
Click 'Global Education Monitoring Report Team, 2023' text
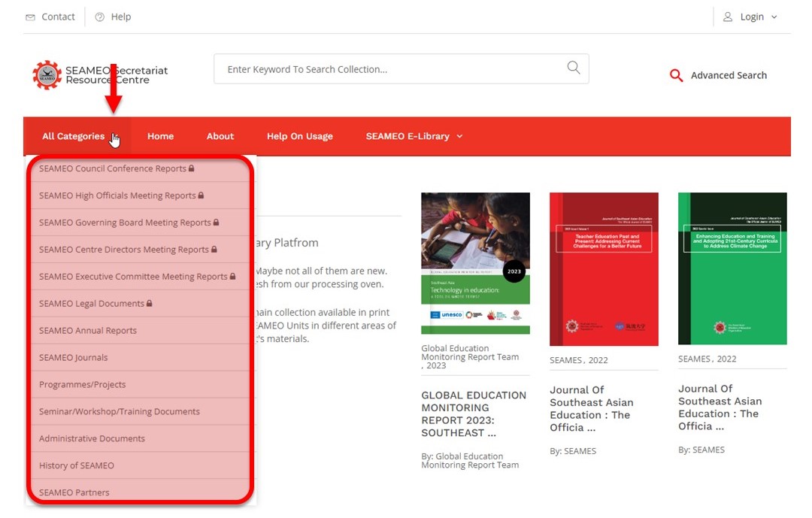point(470,357)
